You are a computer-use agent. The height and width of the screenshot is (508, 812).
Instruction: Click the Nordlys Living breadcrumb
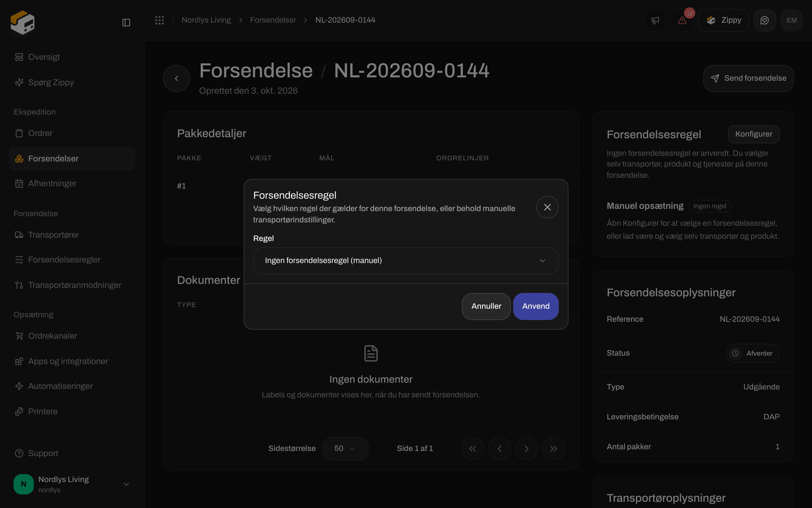coord(206,20)
